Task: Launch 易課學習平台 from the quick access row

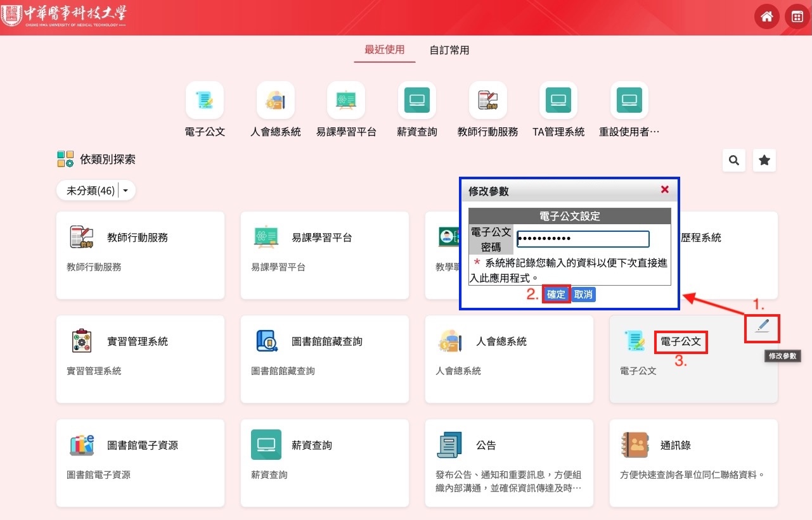Action: pos(346,100)
